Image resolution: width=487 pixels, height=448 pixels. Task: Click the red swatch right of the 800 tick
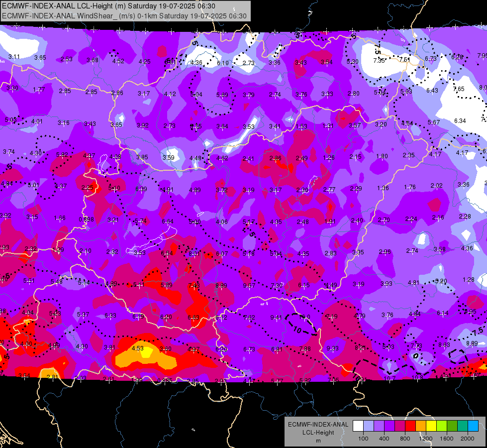[410, 426]
